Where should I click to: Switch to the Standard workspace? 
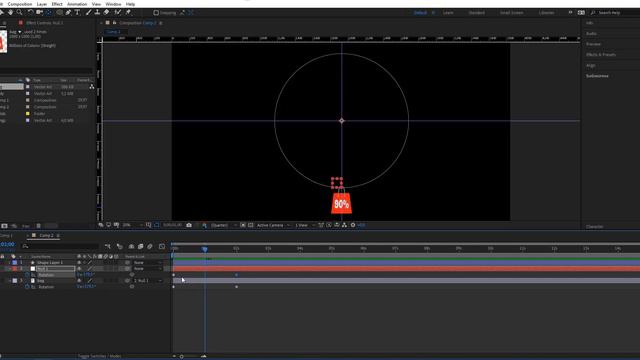pos(476,13)
